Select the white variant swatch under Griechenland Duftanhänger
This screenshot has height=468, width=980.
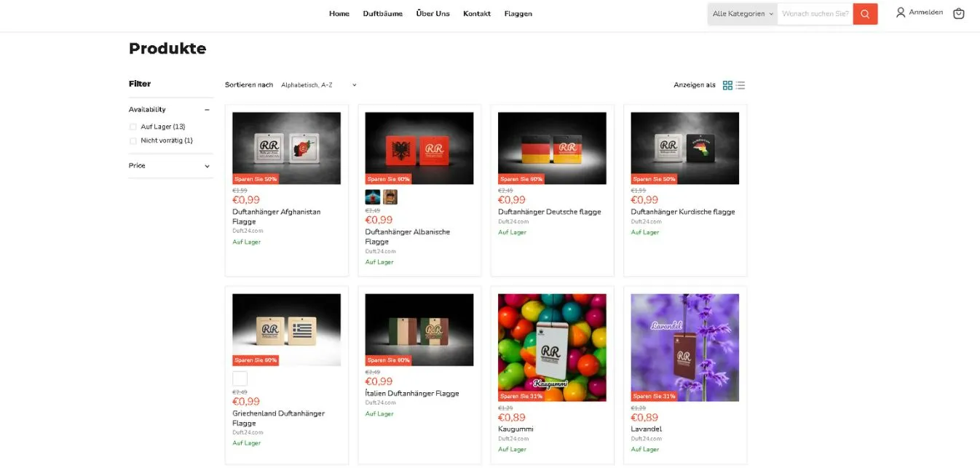click(240, 378)
